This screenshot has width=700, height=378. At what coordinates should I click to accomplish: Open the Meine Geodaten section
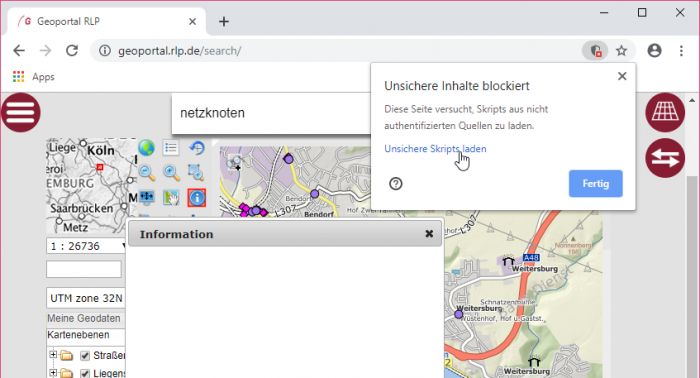point(84,318)
